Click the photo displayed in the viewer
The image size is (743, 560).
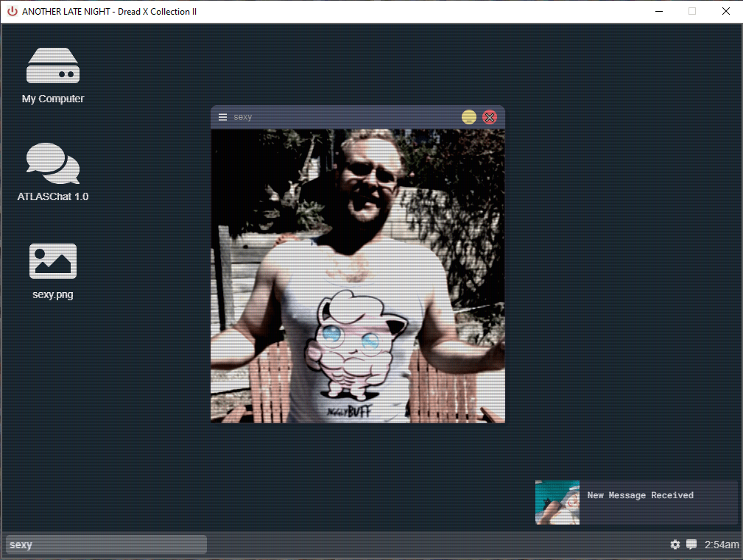pyautogui.click(x=358, y=276)
